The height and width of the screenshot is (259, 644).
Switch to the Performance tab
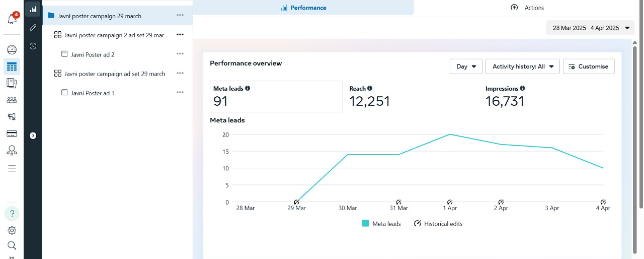coord(303,8)
